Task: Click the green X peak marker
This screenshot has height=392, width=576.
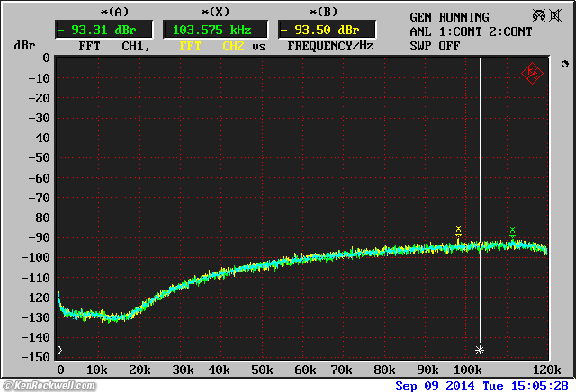Action: pos(512,230)
